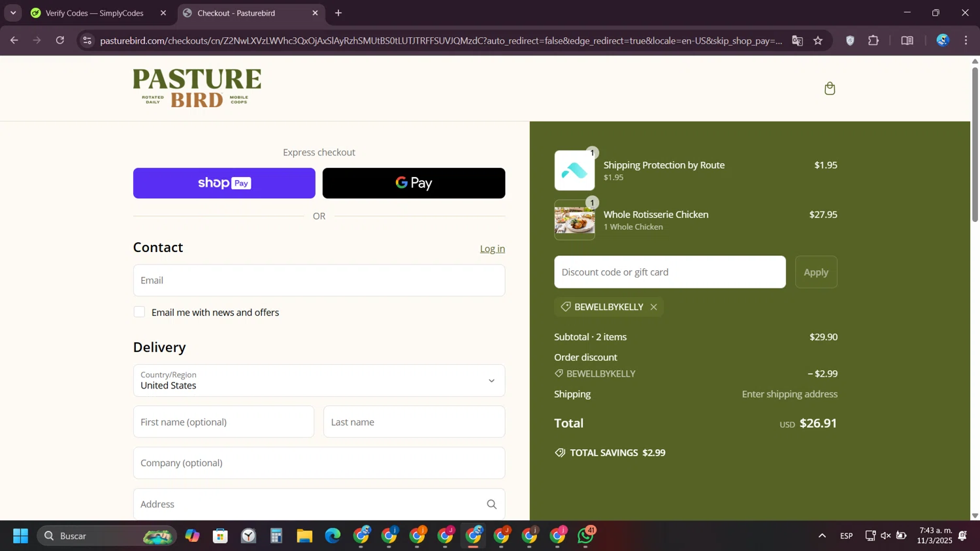
Task: Open File Explorer from the taskbar
Action: (x=304, y=536)
